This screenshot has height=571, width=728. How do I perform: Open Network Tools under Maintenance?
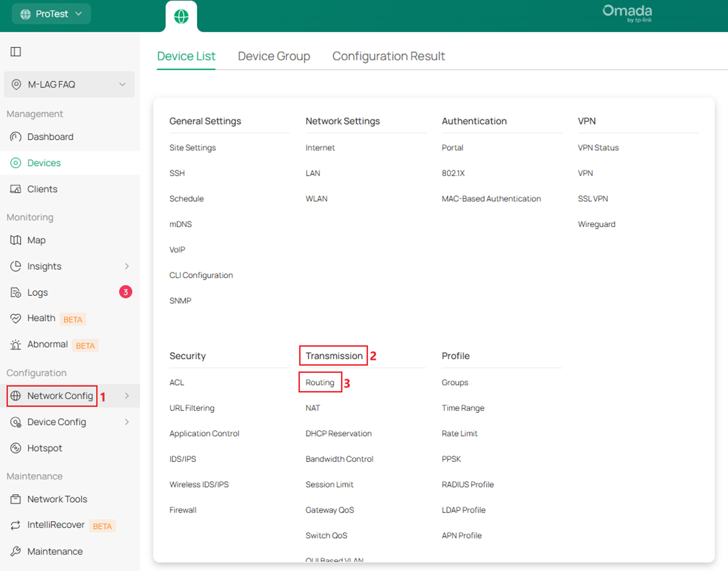point(57,499)
